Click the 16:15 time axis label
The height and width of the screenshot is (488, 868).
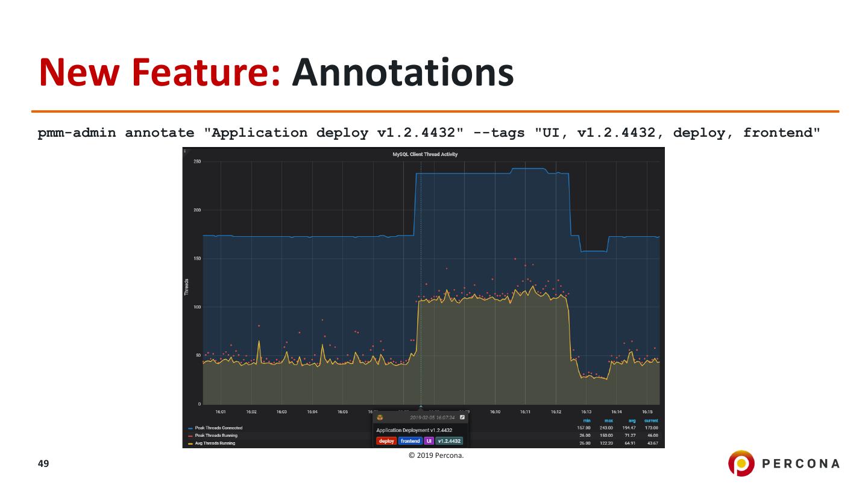coord(647,411)
